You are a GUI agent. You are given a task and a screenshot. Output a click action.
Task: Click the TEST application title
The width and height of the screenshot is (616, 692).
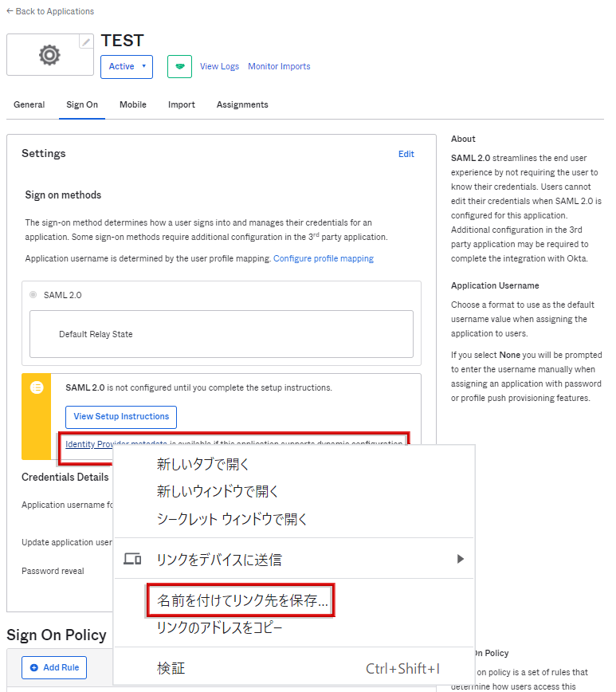122,41
